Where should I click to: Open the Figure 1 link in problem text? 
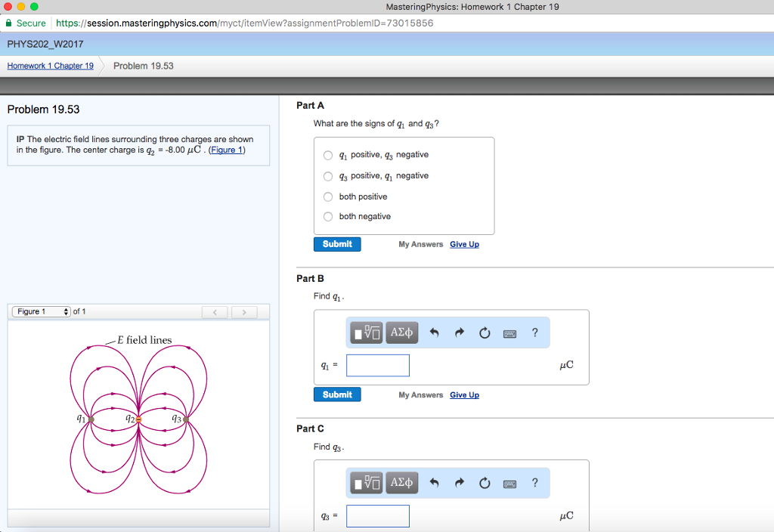point(227,150)
